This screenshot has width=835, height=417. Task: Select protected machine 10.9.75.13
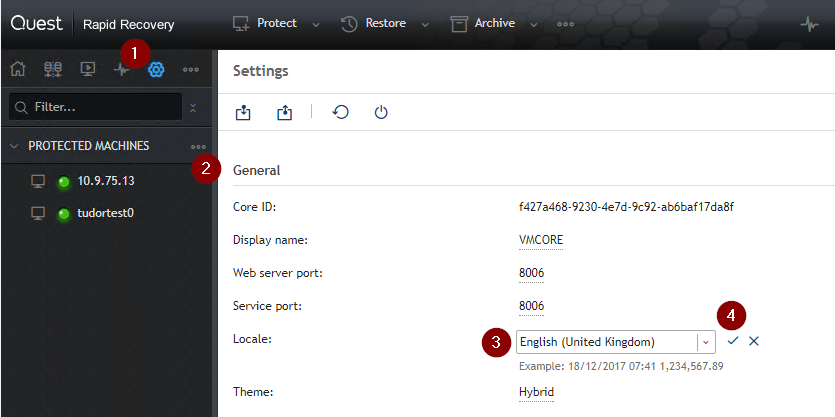(106, 181)
